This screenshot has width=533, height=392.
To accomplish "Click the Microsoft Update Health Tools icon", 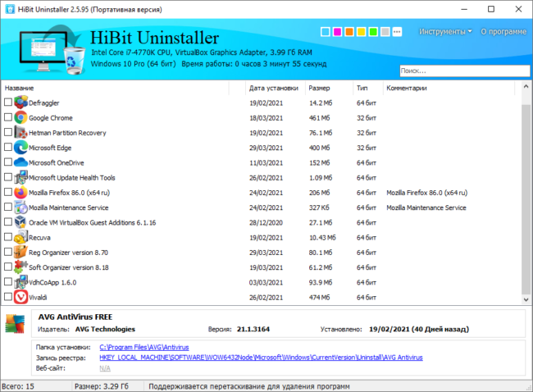I will point(20,177).
